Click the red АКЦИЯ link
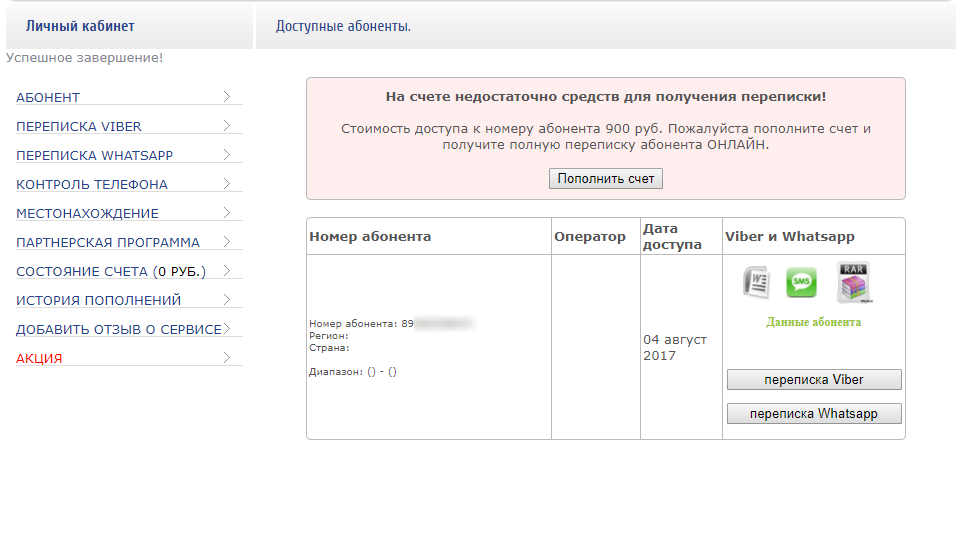This screenshot has height=538, width=970. 39,359
